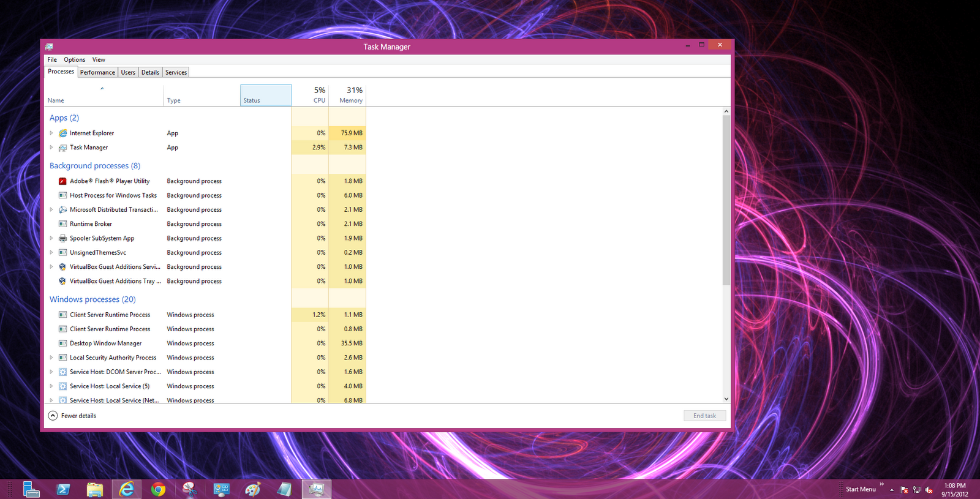The width and height of the screenshot is (980, 499).
Task: Sort processes by the Type column
Action: (x=202, y=96)
